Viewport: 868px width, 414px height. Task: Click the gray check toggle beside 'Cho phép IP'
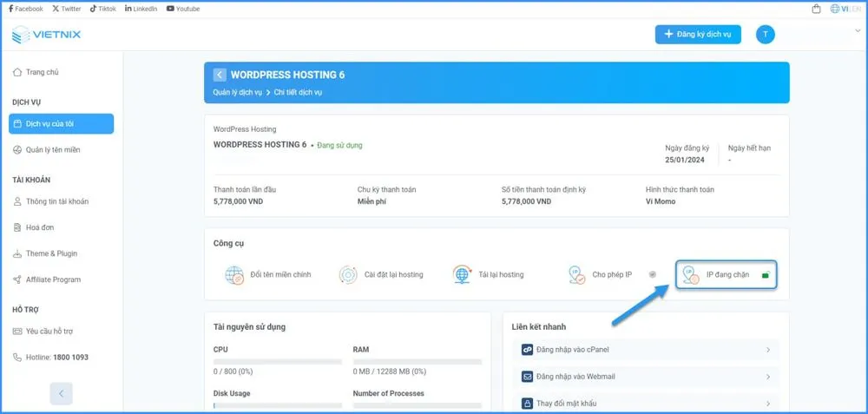click(652, 275)
